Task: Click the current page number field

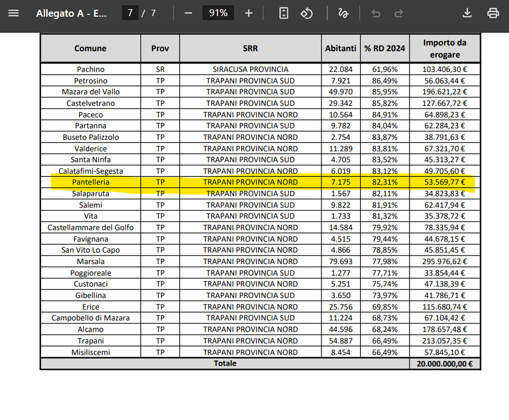Action: (x=130, y=13)
